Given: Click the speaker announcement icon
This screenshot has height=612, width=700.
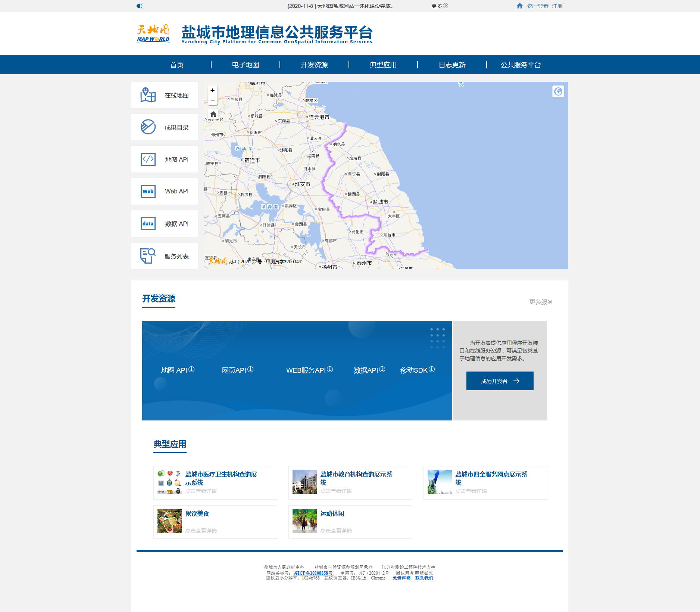Looking at the screenshot, I should pos(140,6).
